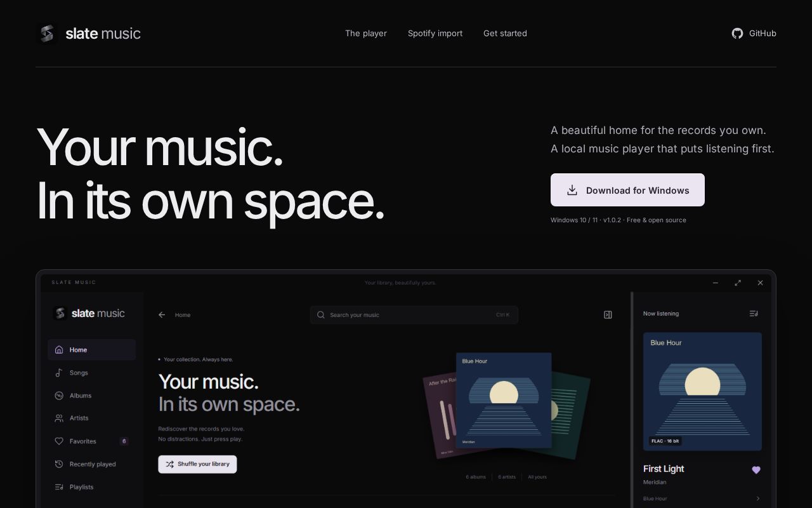Viewport: 812px width, 508px height.
Task: Click the Songs label in the sidebar
Action: point(79,373)
